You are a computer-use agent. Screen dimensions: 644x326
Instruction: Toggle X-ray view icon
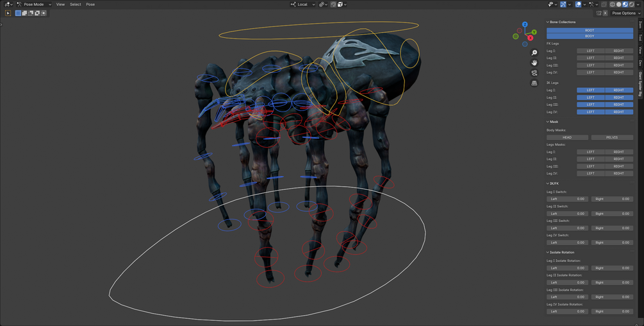click(604, 4)
